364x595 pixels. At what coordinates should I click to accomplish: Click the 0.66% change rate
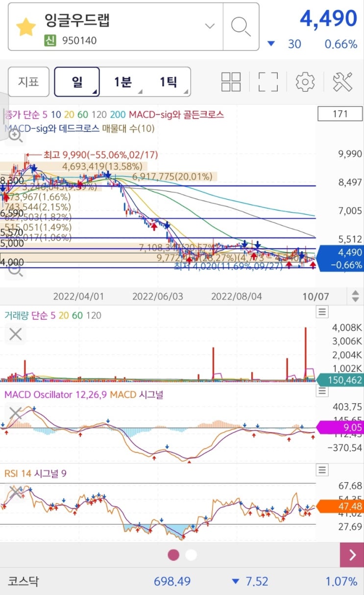pyautogui.click(x=340, y=44)
